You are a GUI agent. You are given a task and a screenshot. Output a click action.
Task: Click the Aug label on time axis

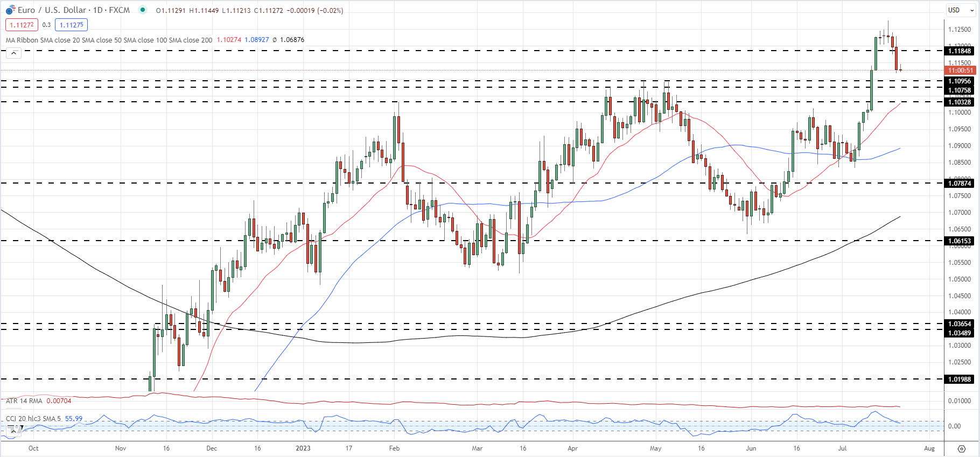pos(929,448)
